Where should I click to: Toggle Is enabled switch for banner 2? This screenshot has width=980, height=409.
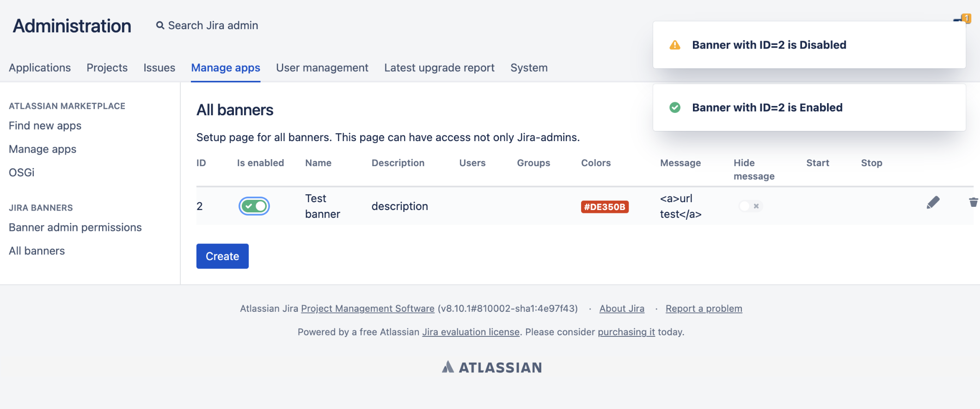pos(254,206)
